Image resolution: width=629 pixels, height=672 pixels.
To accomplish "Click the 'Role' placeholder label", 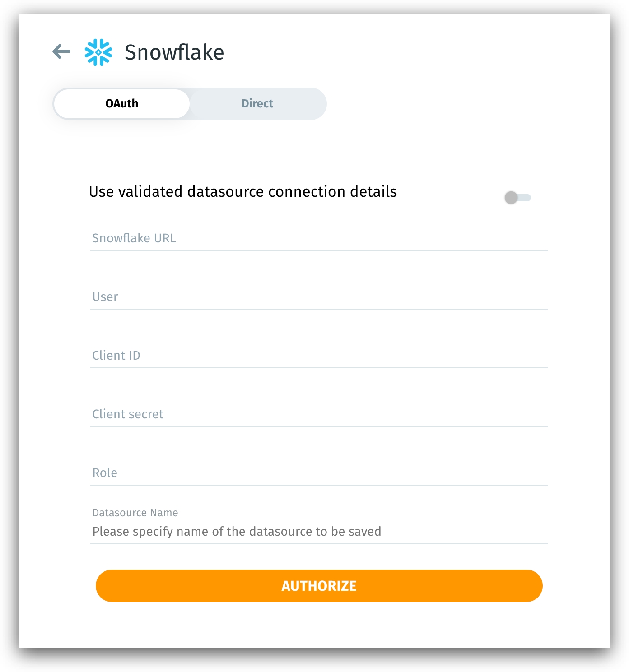I will click(105, 473).
